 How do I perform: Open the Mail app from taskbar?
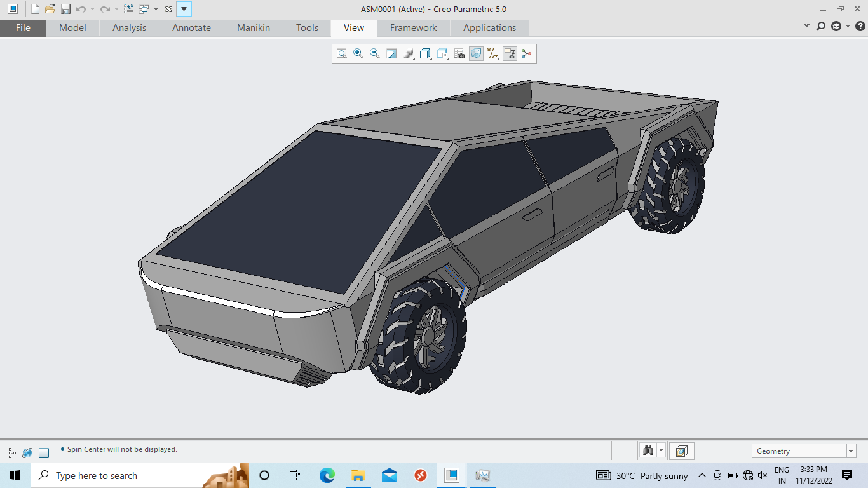point(390,475)
